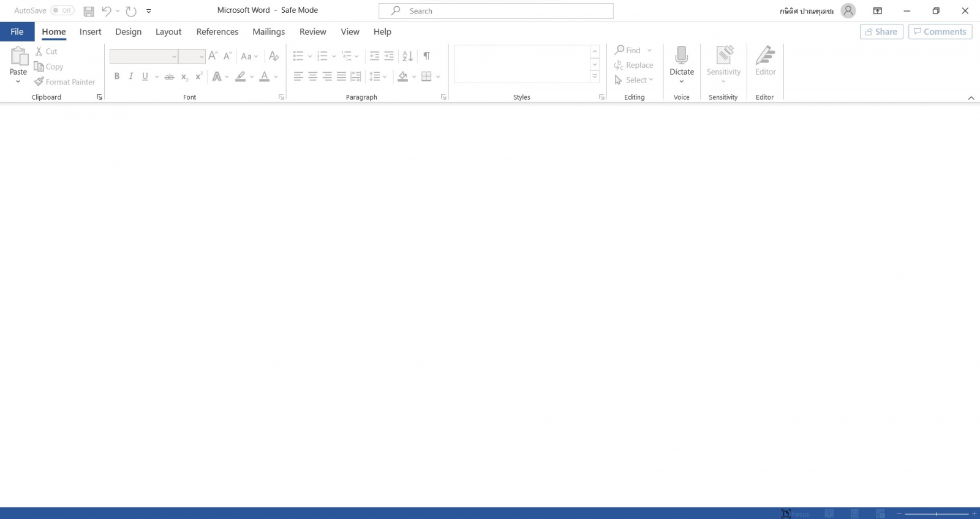Switch to the References tab
This screenshot has width=980, height=519.
click(x=217, y=32)
